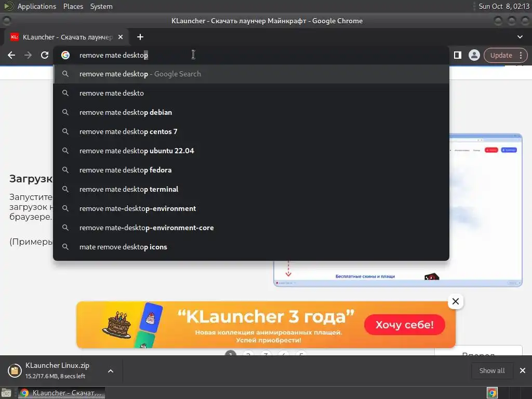Close the KLauncher tab
This screenshot has width=532, height=399.
tap(121, 37)
